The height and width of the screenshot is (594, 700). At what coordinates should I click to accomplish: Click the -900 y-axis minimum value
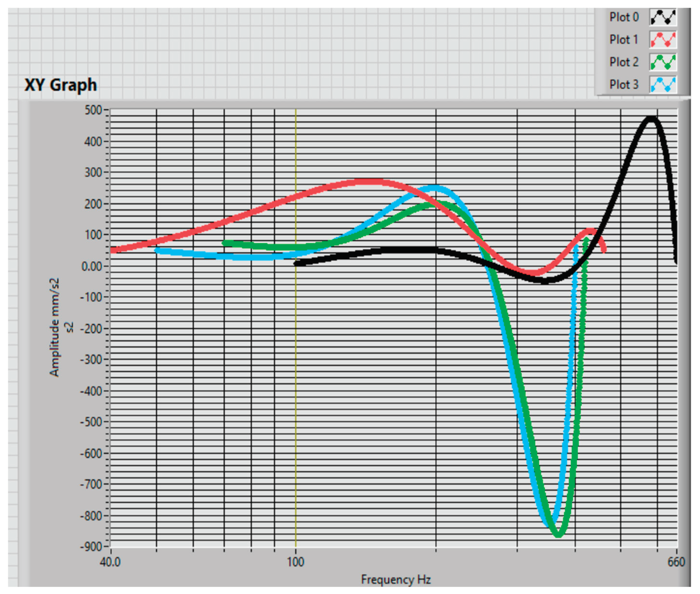91,546
